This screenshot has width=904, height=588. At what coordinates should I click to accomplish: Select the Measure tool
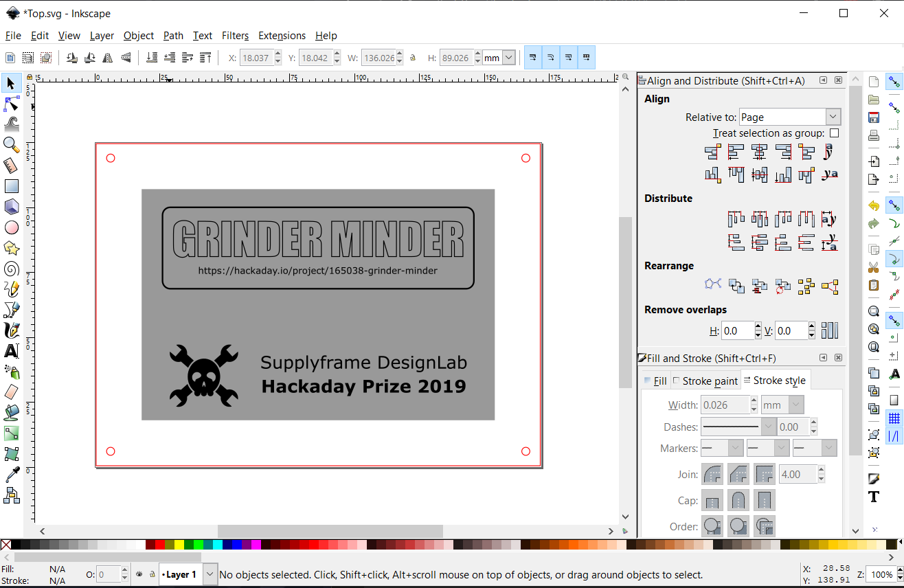pos(11,166)
